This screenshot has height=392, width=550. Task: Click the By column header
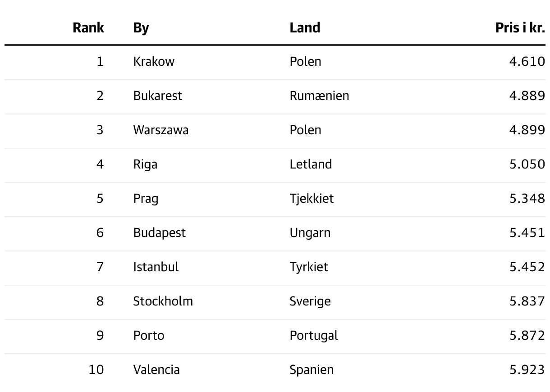coord(141,28)
